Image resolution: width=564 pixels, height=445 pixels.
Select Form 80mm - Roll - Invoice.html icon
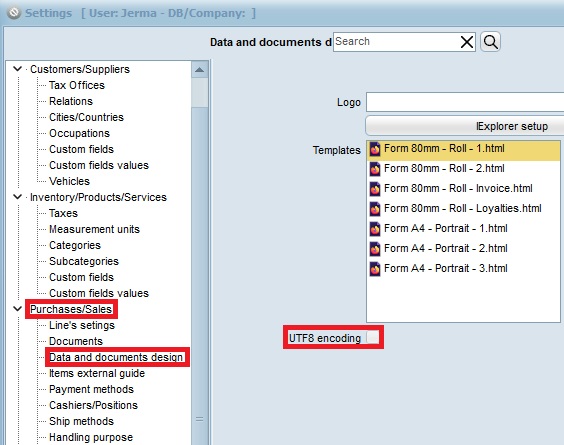(x=375, y=189)
